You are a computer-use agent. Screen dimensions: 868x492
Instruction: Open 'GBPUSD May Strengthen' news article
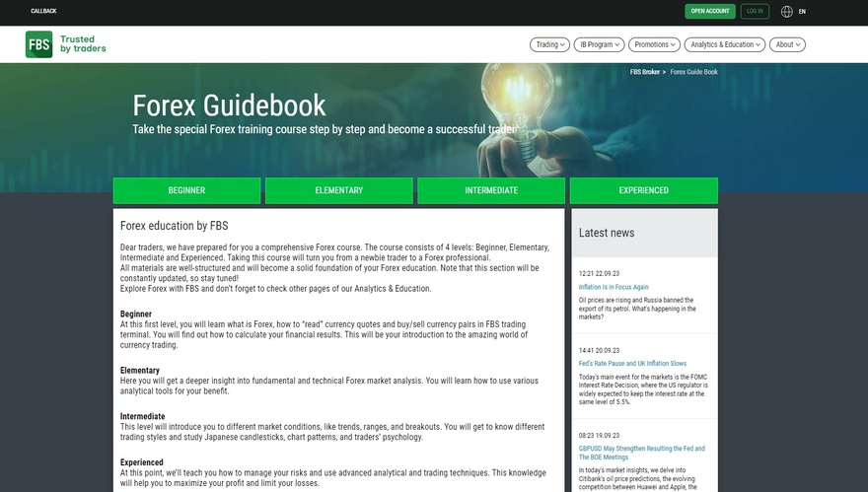click(x=641, y=453)
